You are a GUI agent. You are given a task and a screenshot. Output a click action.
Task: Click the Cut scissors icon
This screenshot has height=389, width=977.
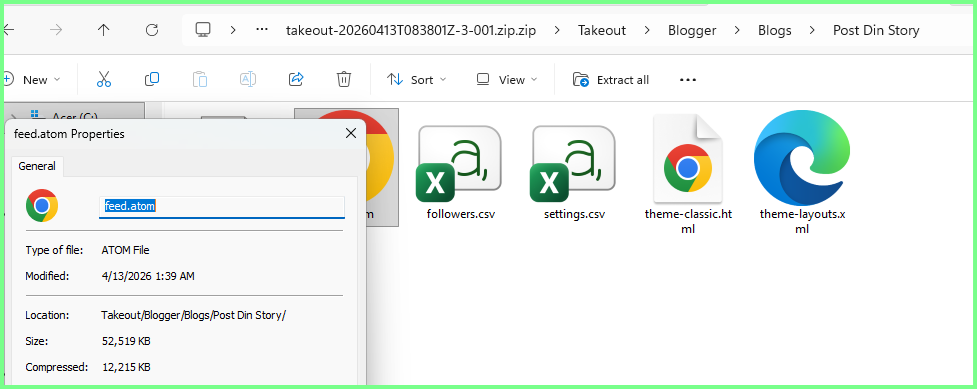[x=104, y=79]
